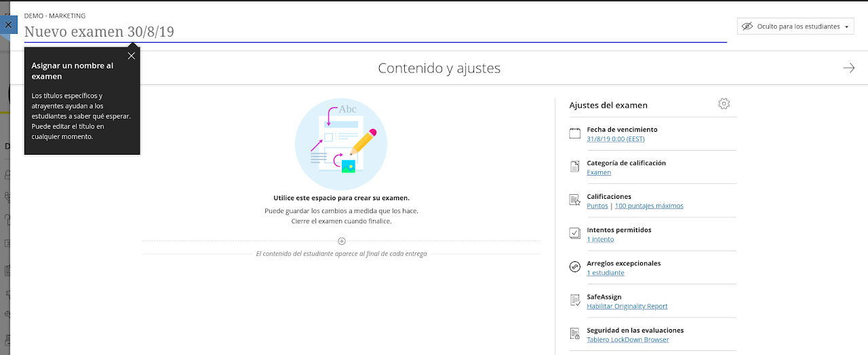
Task: Click the 'Seguridad en las evaluaciones' label
Action: click(635, 331)
